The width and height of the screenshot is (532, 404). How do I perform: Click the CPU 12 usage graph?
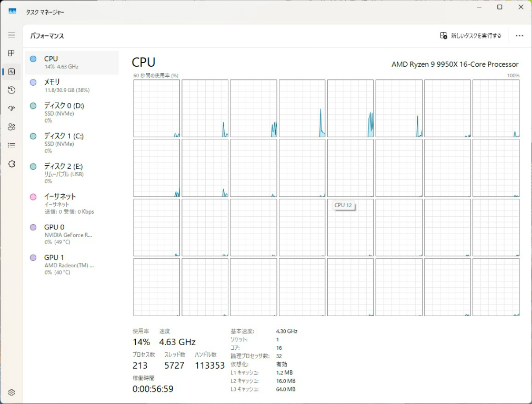pos(350,227)
